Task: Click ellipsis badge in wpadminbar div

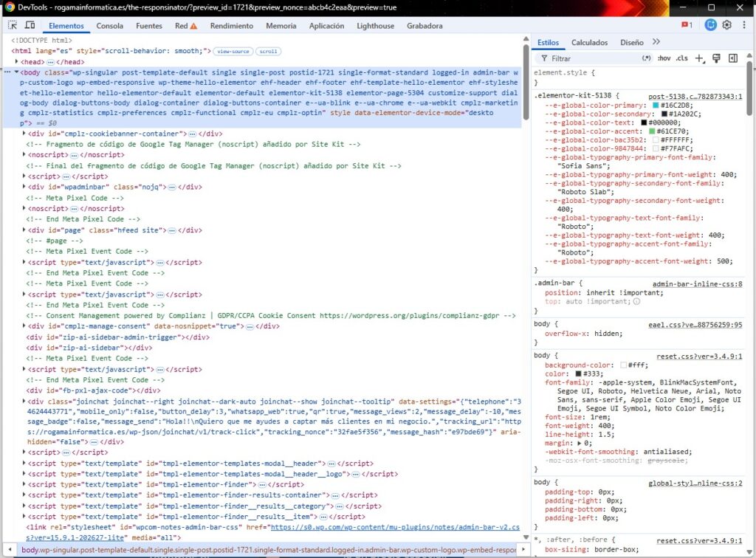Action: [172, 187]
